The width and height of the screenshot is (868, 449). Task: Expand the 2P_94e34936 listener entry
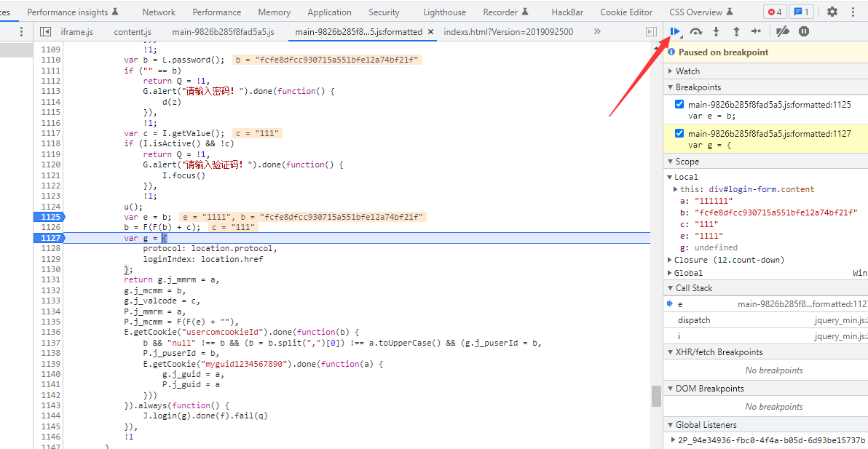tap(673, 440)
